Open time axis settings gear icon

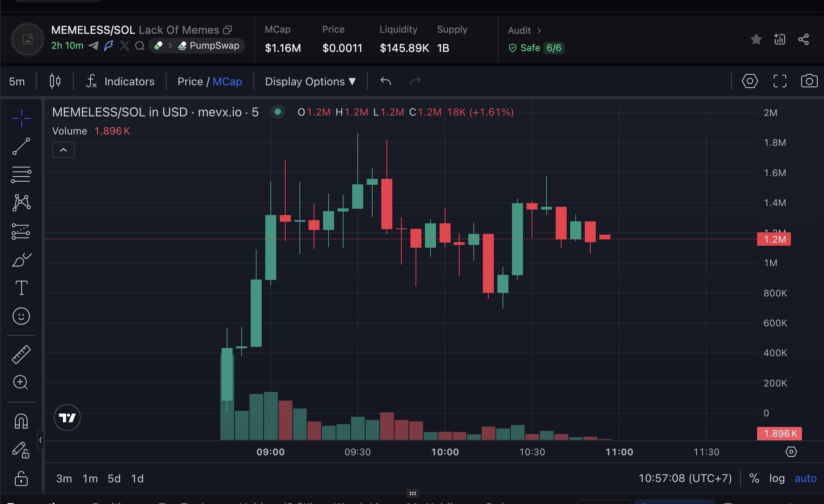(x=791, y=452)
